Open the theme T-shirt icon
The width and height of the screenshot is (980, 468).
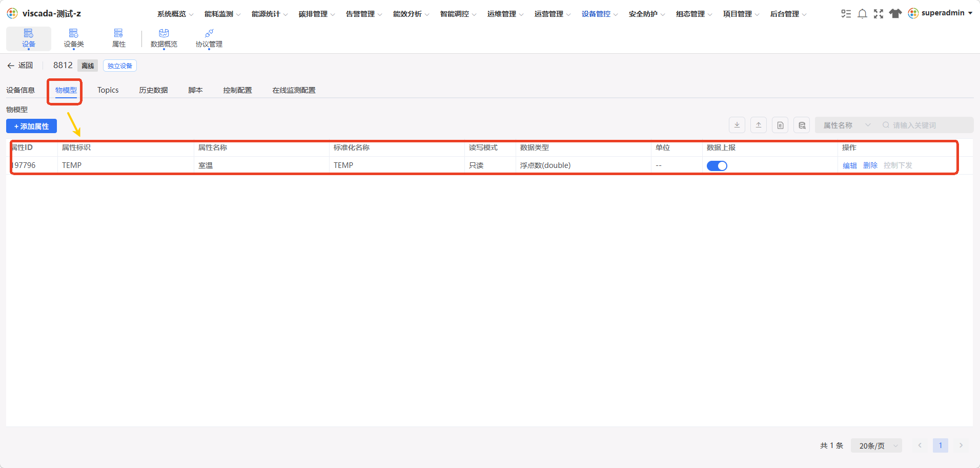(895, 14)
